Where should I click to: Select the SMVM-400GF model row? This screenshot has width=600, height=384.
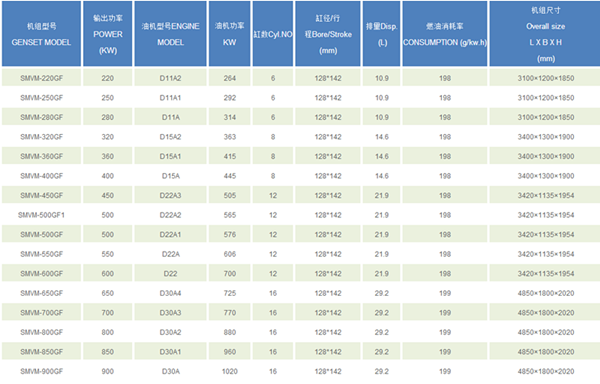click(300, 176)
